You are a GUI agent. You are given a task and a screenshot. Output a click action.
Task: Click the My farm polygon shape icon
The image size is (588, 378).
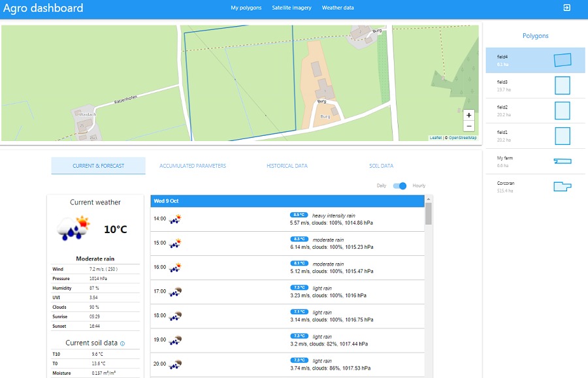coord(563,161)
